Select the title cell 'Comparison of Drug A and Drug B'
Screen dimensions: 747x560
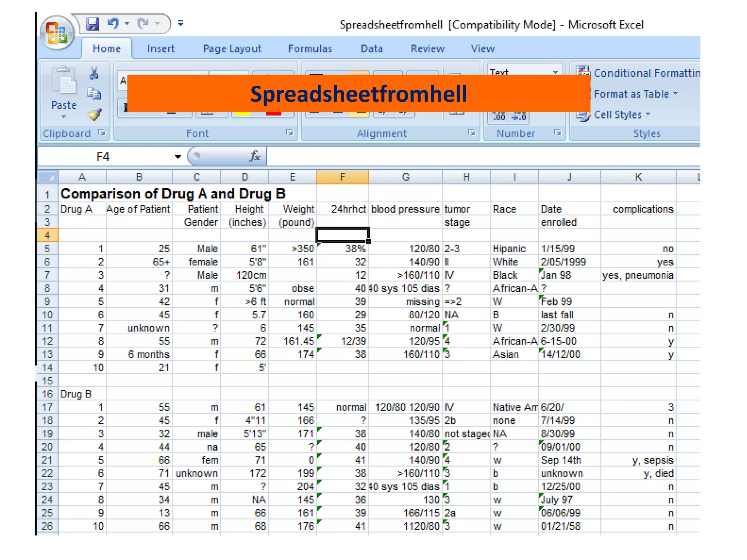coord(173,194)
